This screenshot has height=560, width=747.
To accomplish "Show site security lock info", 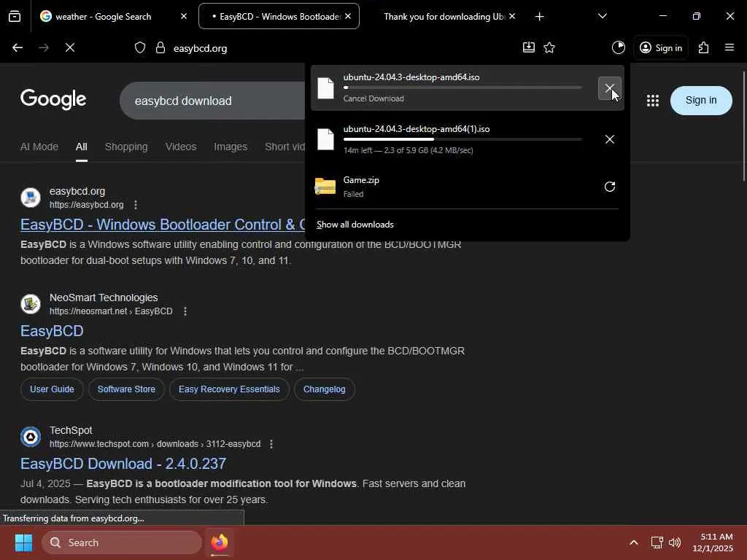I will (160, 47).
